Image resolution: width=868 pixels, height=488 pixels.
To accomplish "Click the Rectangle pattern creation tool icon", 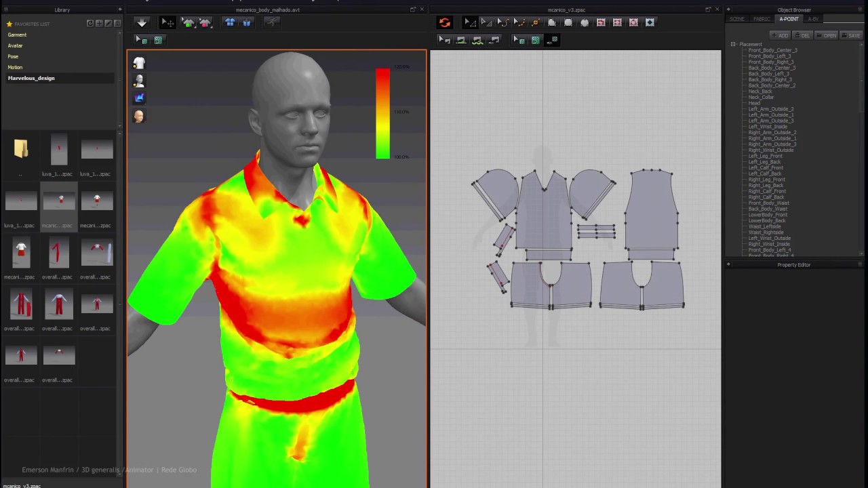I will pyautogui.click(x=568, y=22).
